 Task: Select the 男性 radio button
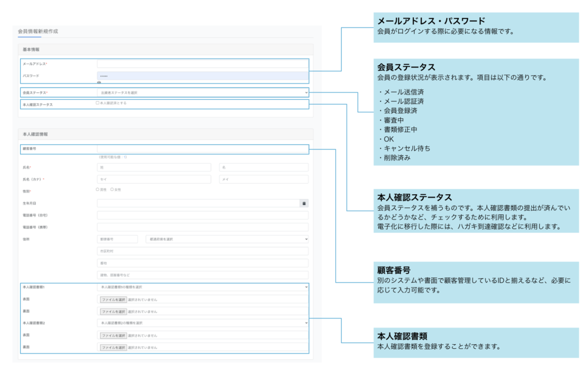pyautogui.click(x=98, y=190)
